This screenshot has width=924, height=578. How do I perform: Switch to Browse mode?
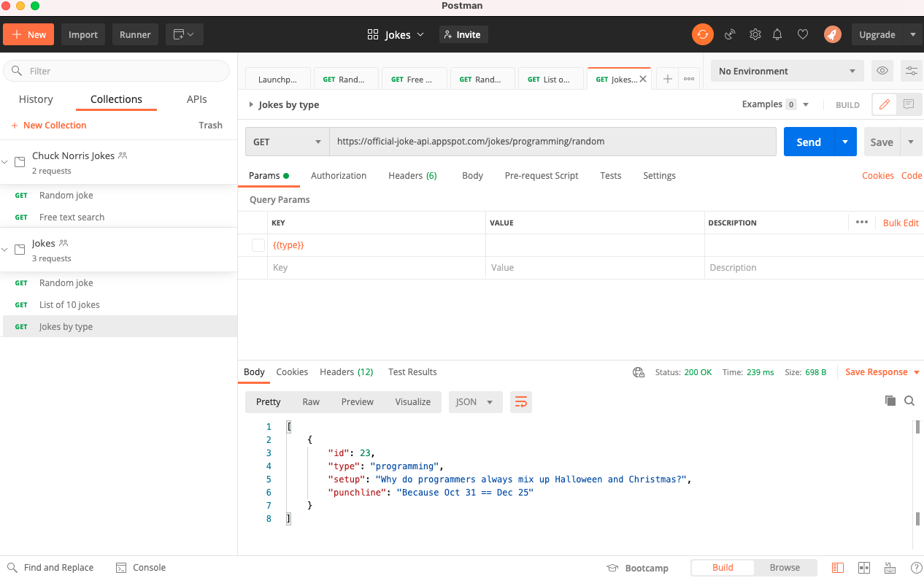[x=785, y=568]
